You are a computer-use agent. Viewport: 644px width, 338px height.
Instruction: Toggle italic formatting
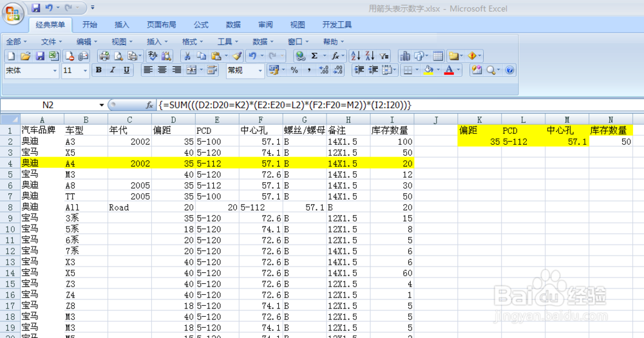coord(113,70)
